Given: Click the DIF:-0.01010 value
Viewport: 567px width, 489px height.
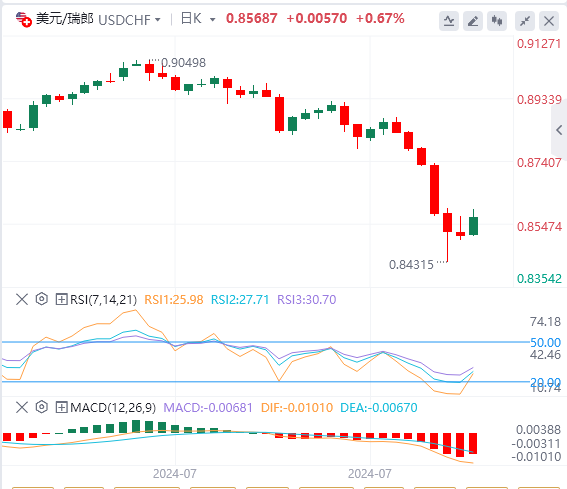Looking at the screenshot, I should coord(297,408).
